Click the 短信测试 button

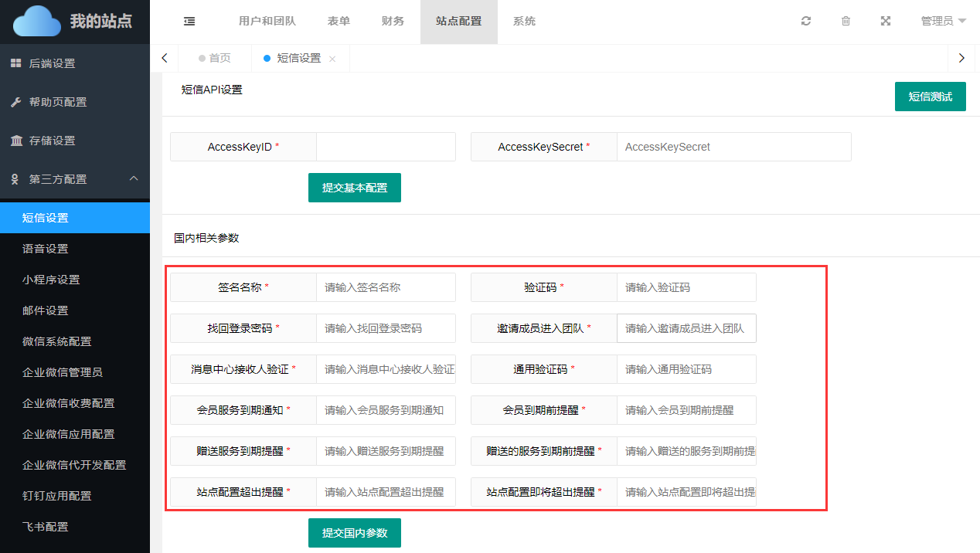tap(930, 97)
